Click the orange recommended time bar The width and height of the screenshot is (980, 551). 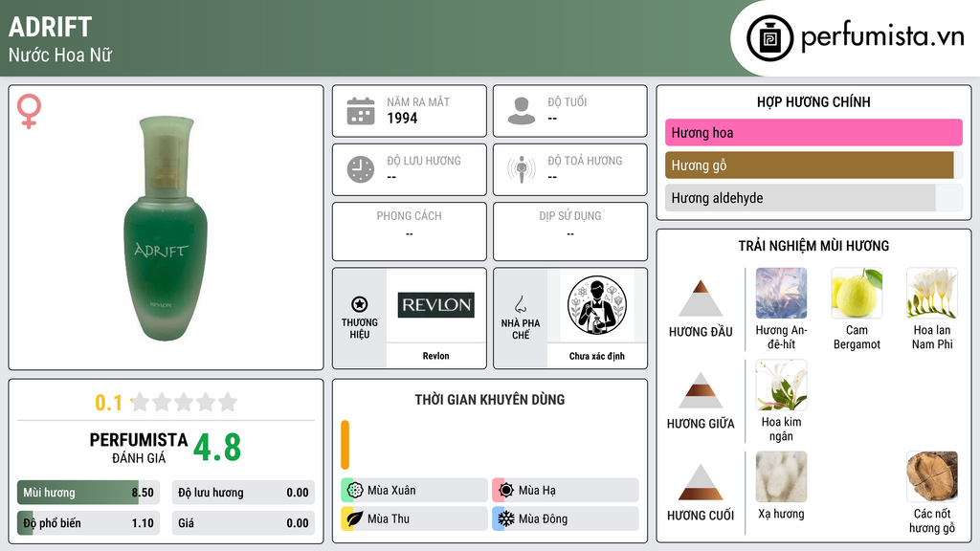click(345, 445)
